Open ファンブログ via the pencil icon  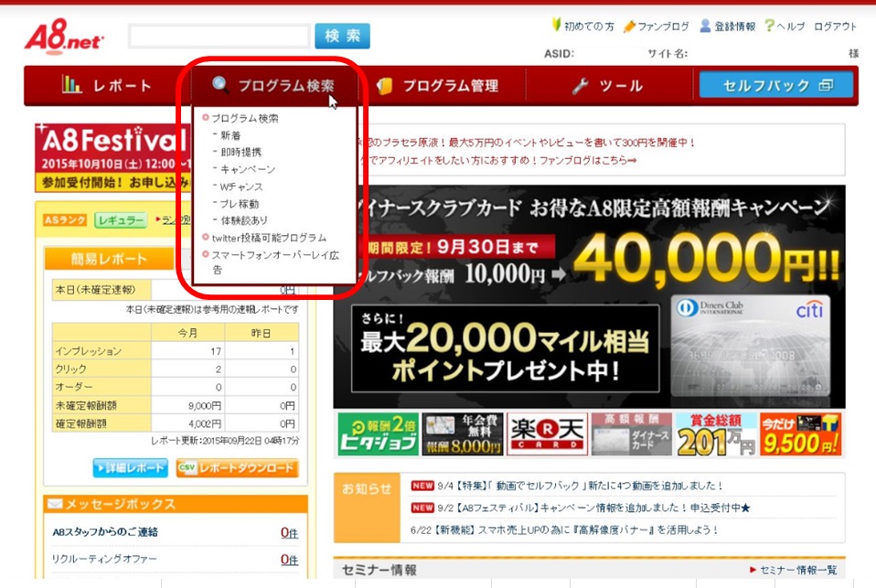pos(629,27)
